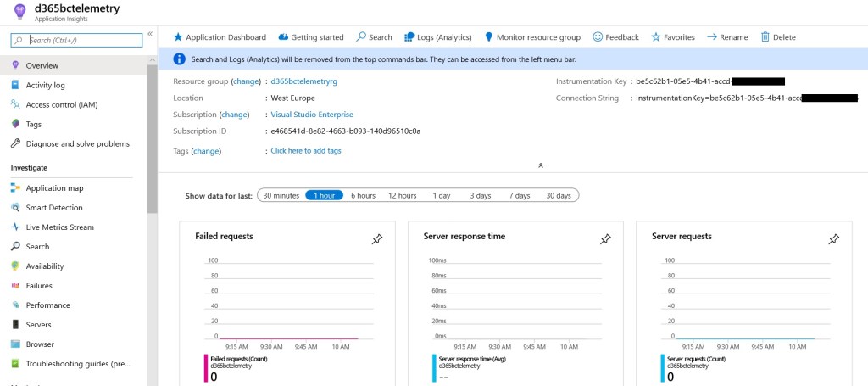Click the Delete trash icon
Image resolution: width=868 pixels, height=386 pixels.
(765, 37)
